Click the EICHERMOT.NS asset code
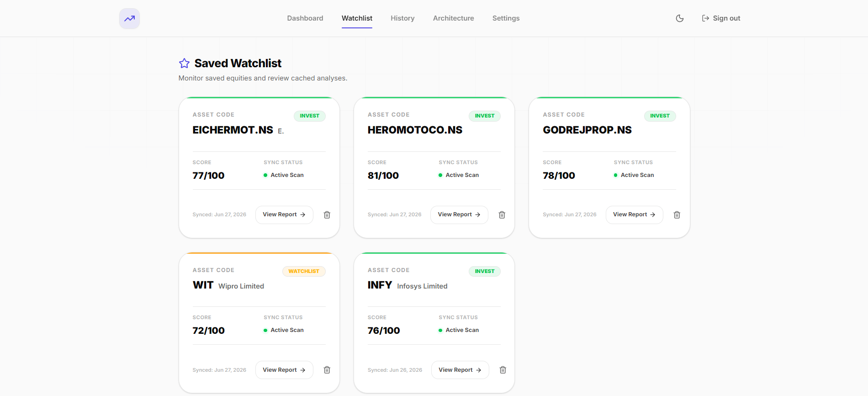This screenshot has height=396, width=868. point(233,130)
